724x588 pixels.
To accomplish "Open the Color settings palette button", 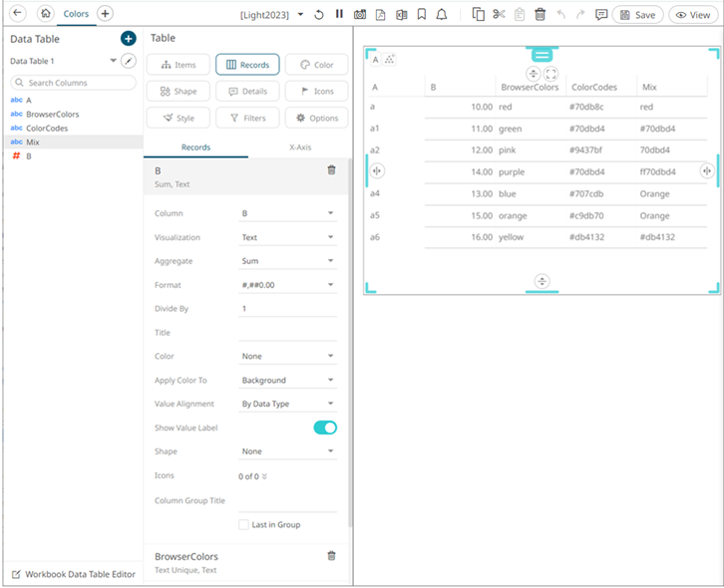I will click(x=316, y=65).
